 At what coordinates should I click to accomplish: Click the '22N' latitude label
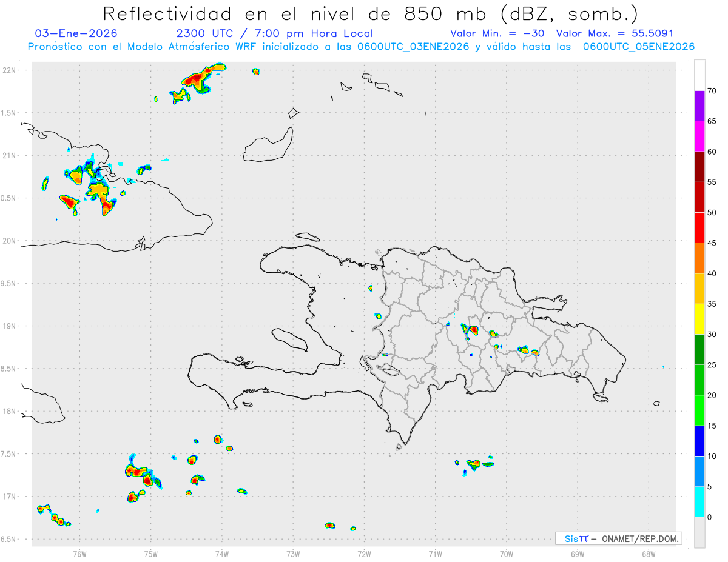click(9, 70)
